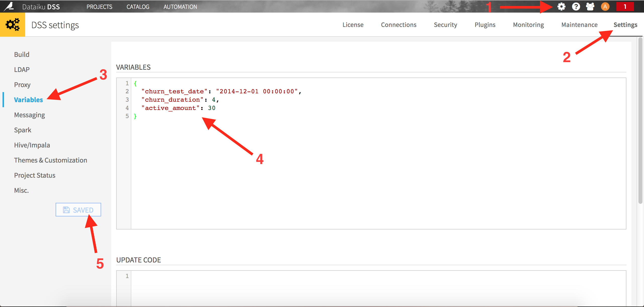Viewport: 644px width, 307px height.
Task: Open the CATALOG menu
Action: (x=138, y=7)
